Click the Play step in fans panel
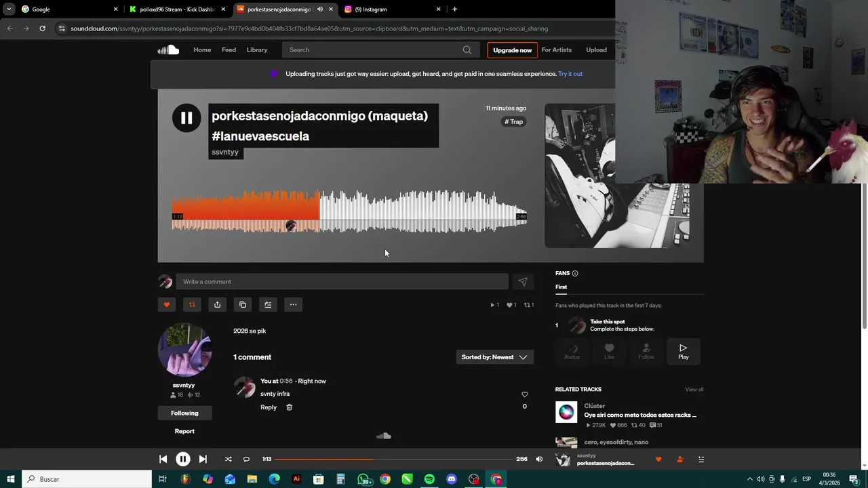This screenshot has width=868, height=488. (x=683, y=351)
